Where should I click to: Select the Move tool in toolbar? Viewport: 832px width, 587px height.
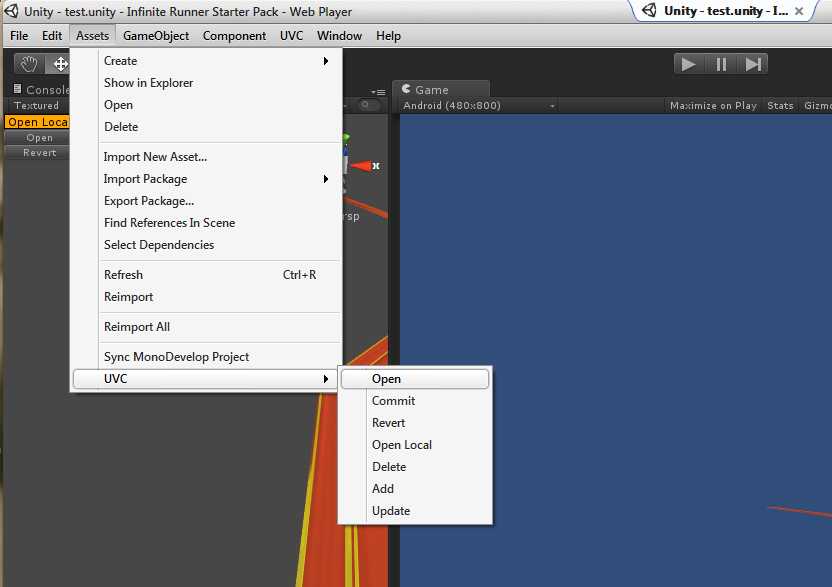[59, 64]
